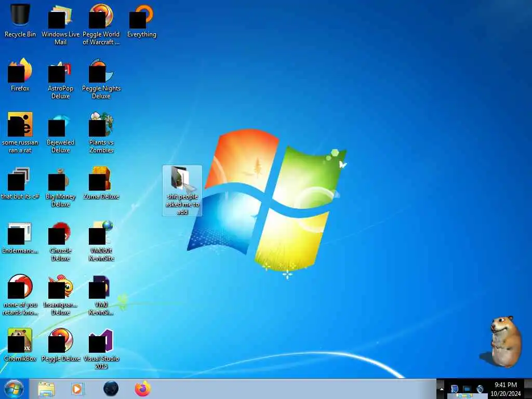Select Peggle World of Warcraft shortcut
532x399 pixels.
click(101, 24)
